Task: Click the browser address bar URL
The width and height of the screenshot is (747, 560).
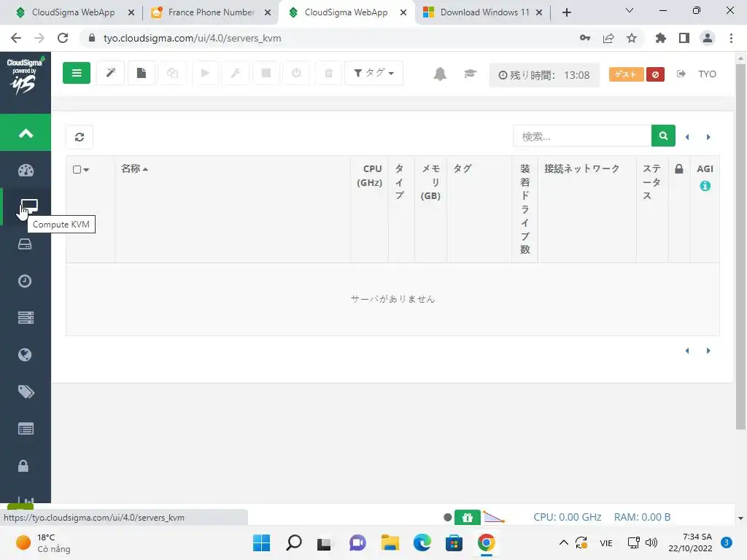Action: [x=192, y=38]
